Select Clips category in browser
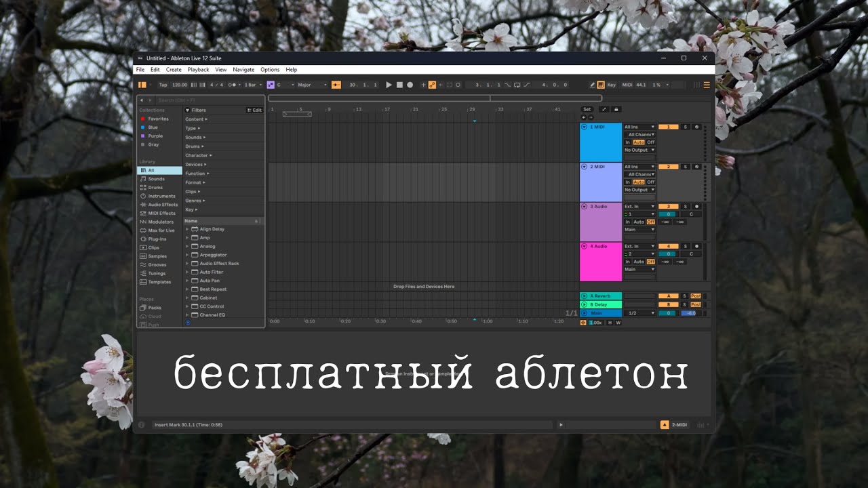This screenshot has height=488, width=868. (x=159, y=247)
